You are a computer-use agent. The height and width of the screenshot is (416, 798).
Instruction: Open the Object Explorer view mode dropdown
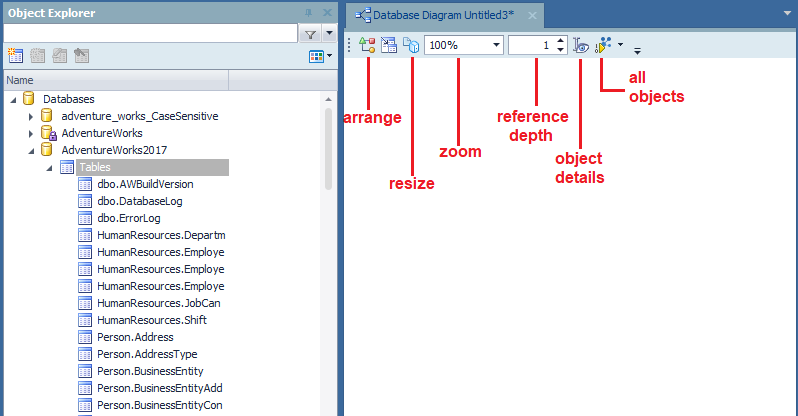coord(321,56)
